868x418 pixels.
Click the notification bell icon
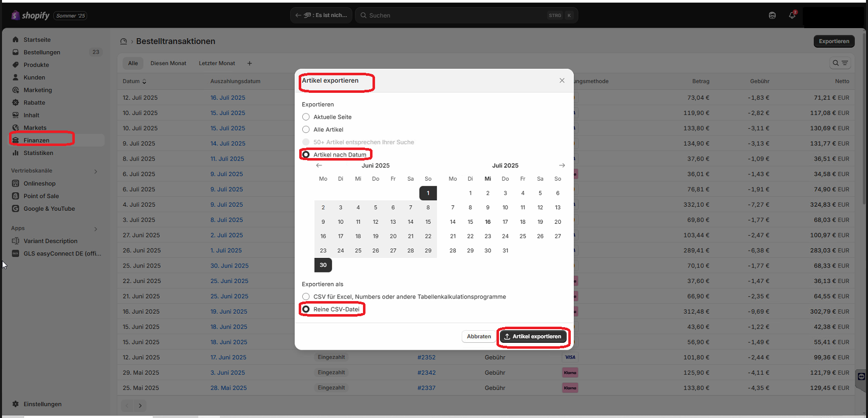792,16
